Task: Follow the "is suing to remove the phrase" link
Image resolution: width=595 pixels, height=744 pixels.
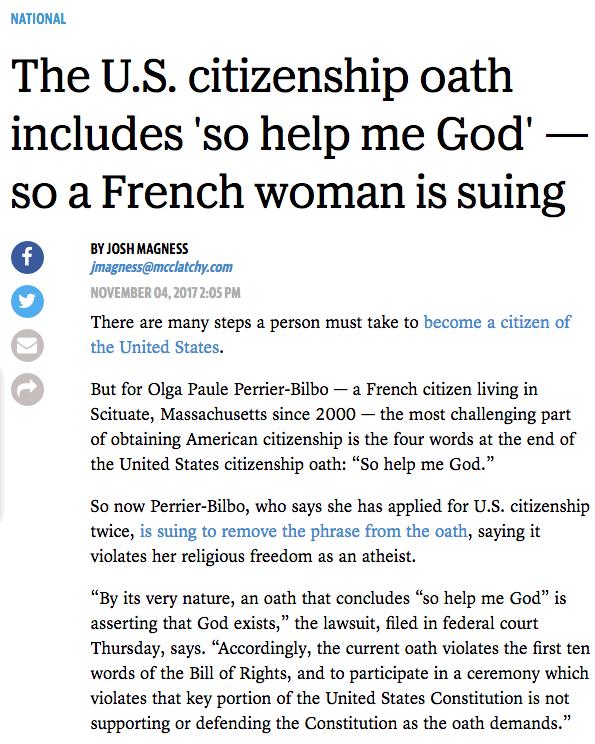Action: [x=304, y=531]
